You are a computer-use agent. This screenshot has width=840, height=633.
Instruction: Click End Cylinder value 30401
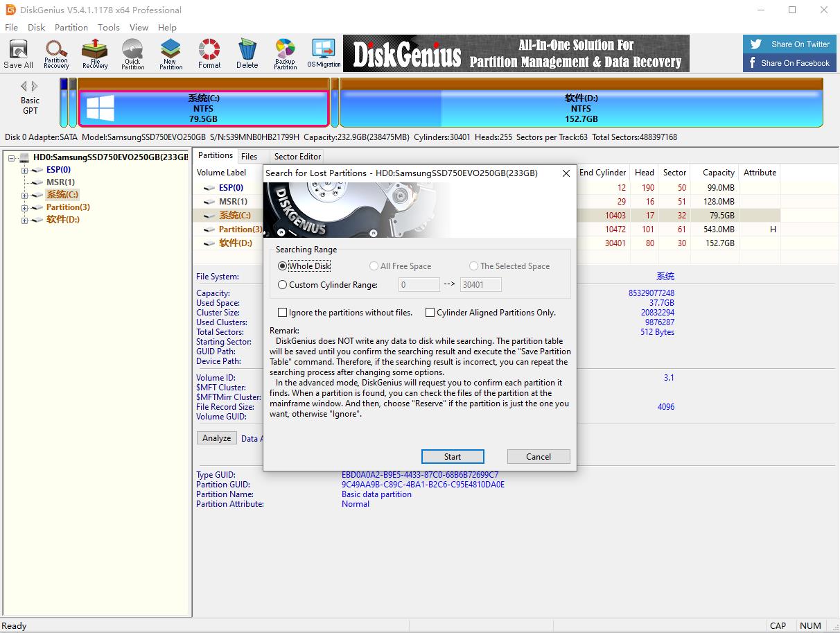coord(615,243)
